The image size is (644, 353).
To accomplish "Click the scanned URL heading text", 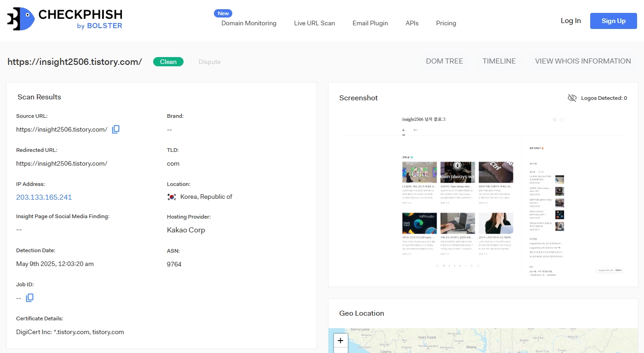I will (x=75, y=62).
